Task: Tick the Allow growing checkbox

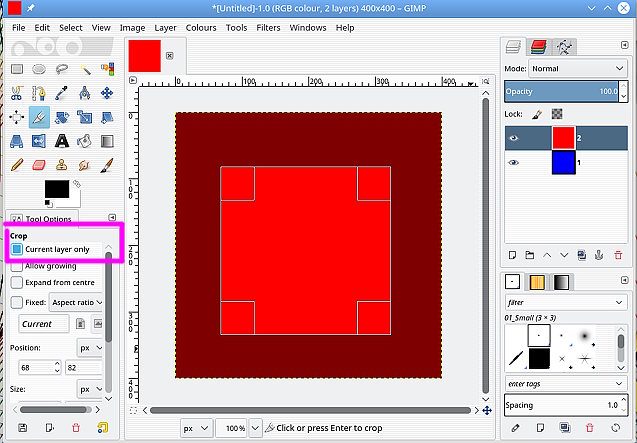Action: coord(17,267)
